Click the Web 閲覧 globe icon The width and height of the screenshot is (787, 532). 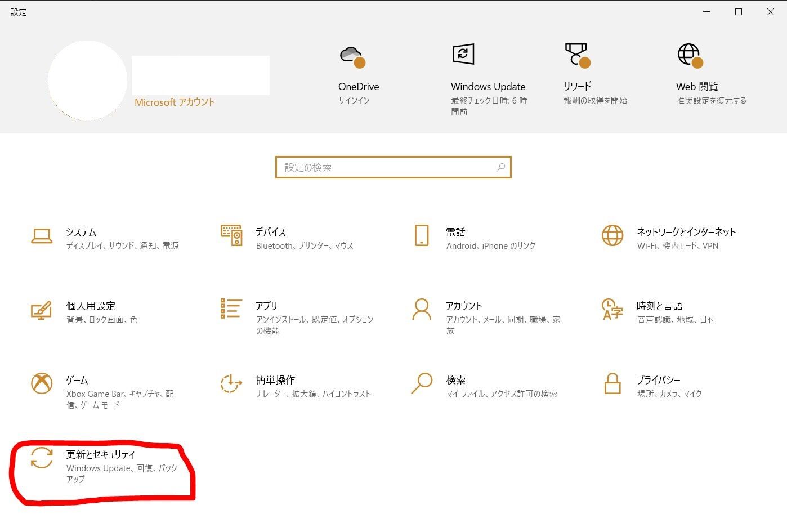pyautogui.click(x=690, y=56)
